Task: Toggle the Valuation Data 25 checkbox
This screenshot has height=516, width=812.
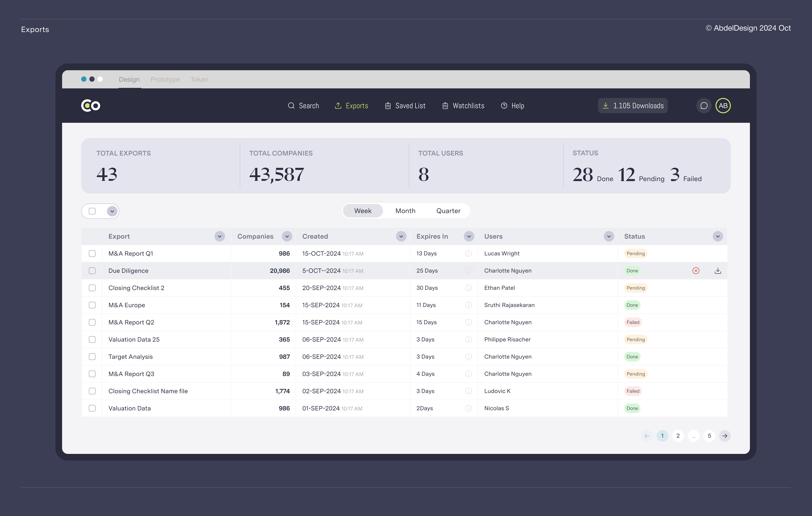Action: (92, 340)
